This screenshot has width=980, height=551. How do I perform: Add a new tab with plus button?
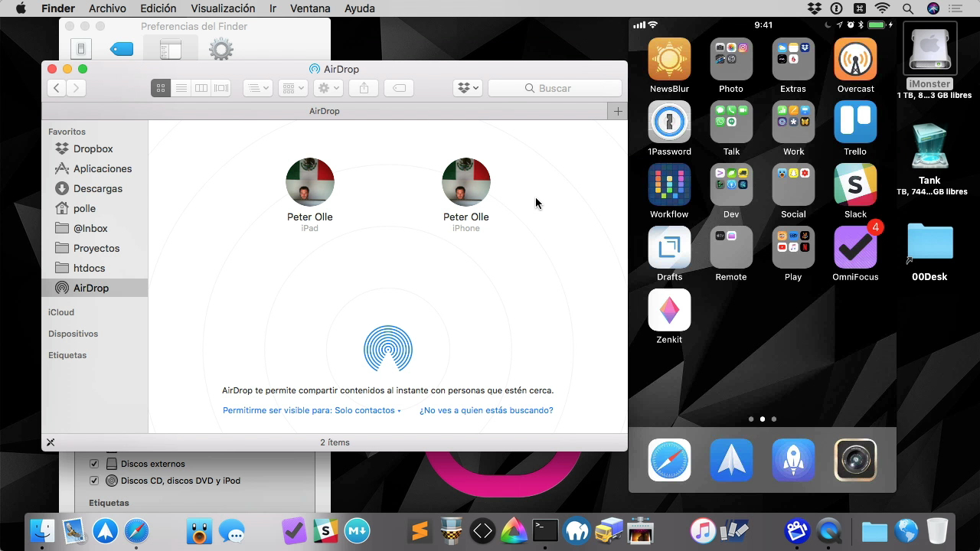click(618, 111)
